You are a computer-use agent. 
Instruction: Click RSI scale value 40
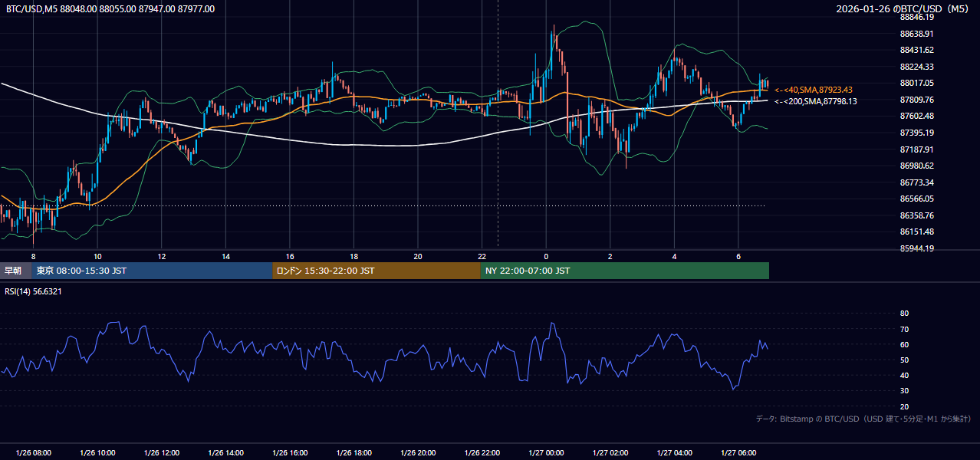point(904,376)
